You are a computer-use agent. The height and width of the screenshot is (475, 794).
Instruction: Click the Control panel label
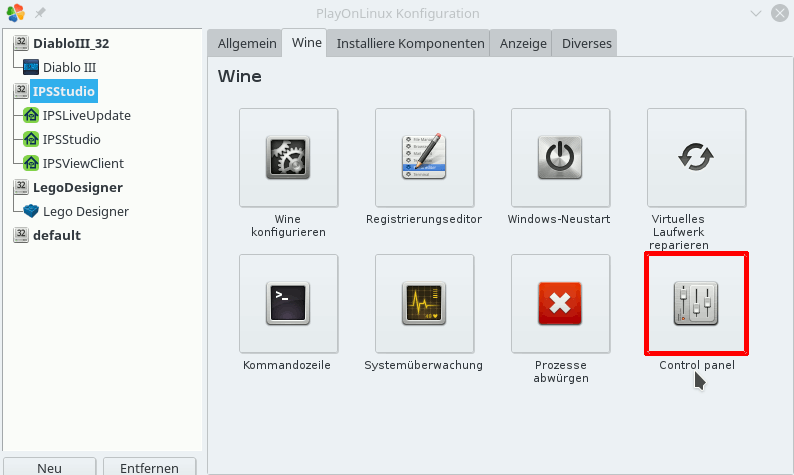[x=697, y=365]
